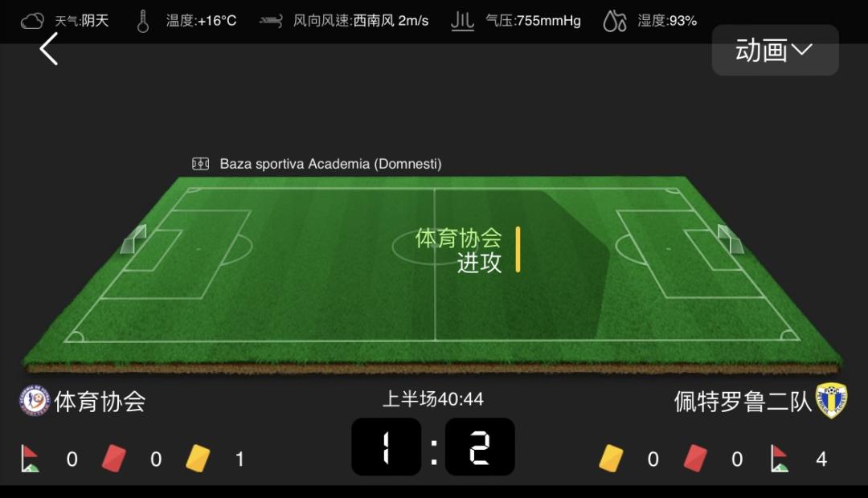Click home team red card icon

tap(114, 458)
